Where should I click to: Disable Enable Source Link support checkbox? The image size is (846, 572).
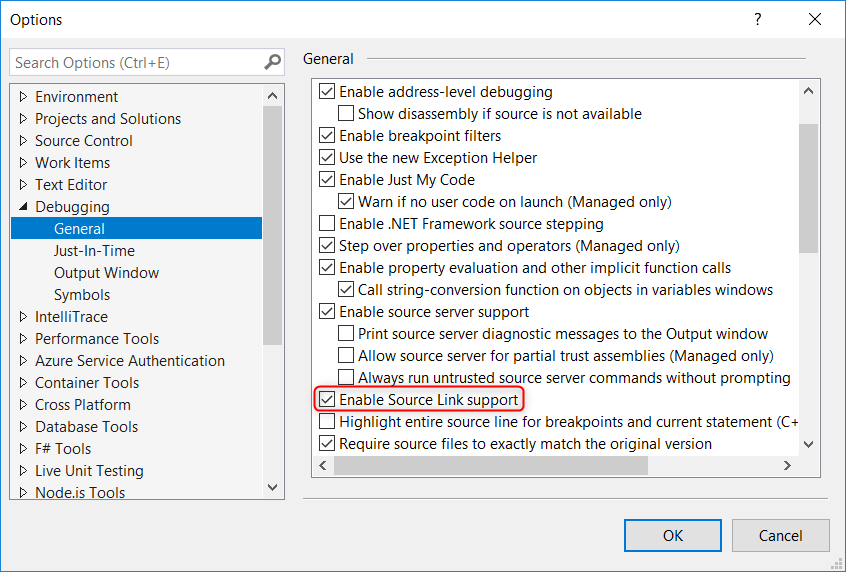(327, 400)
